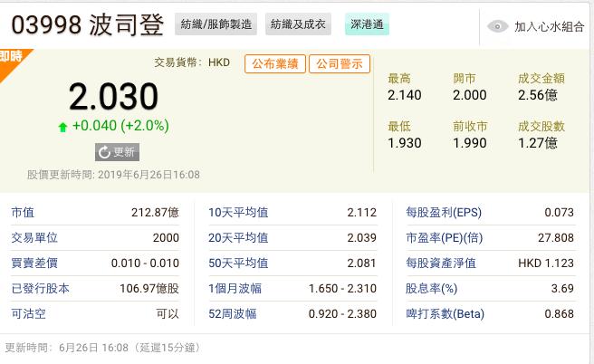Select the 深港通 tag
The image size is (594, 364).
pyautogui.click(x=367, y=24)
